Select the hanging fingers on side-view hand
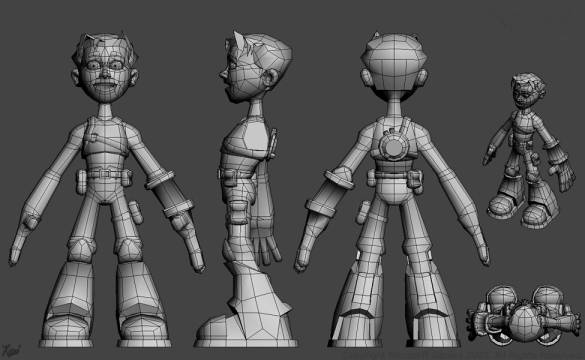Viewport: 585px width, 360px height. (266, 248)
